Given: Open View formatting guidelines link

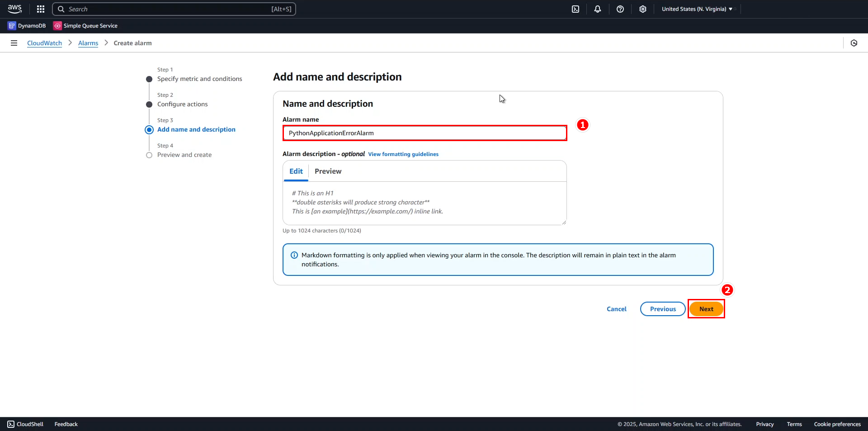Looking at the screenshot, I should 403,154.
